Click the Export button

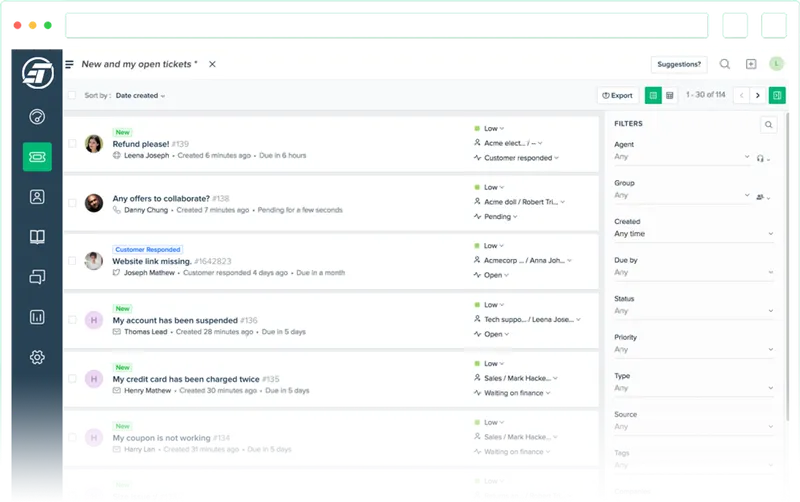[617, 95]
